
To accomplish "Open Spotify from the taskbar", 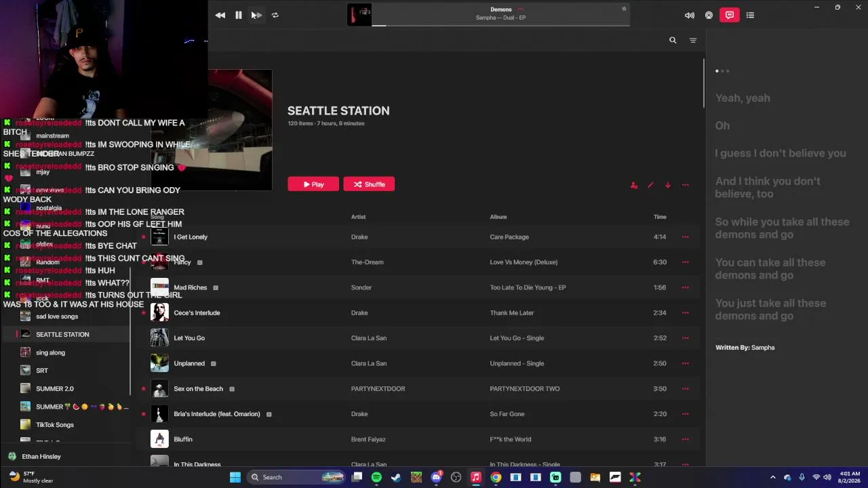I will click(x=376, y=477).
